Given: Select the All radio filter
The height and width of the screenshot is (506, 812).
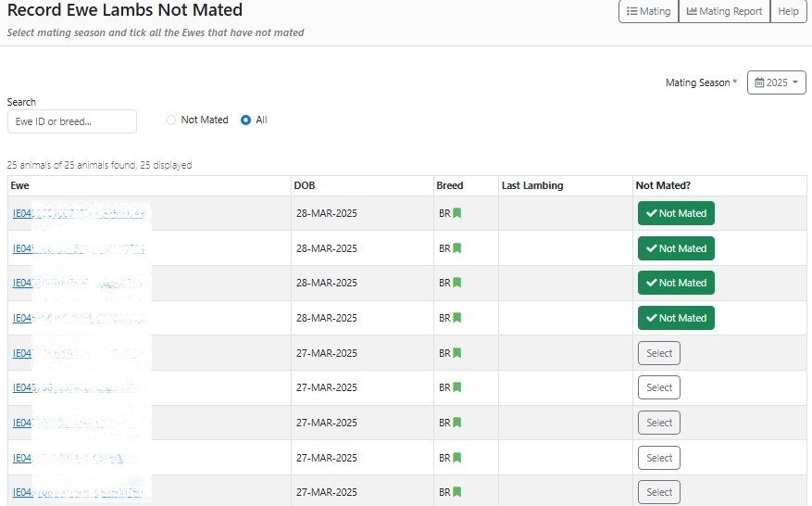Looking at the screenshot, I should point(245,120).
